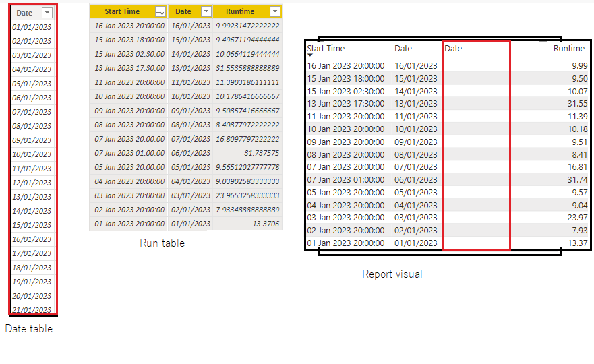Select Runtime value 11.3903186111111
This screenshot has width=594, height=364.
[x=247, y=82]
